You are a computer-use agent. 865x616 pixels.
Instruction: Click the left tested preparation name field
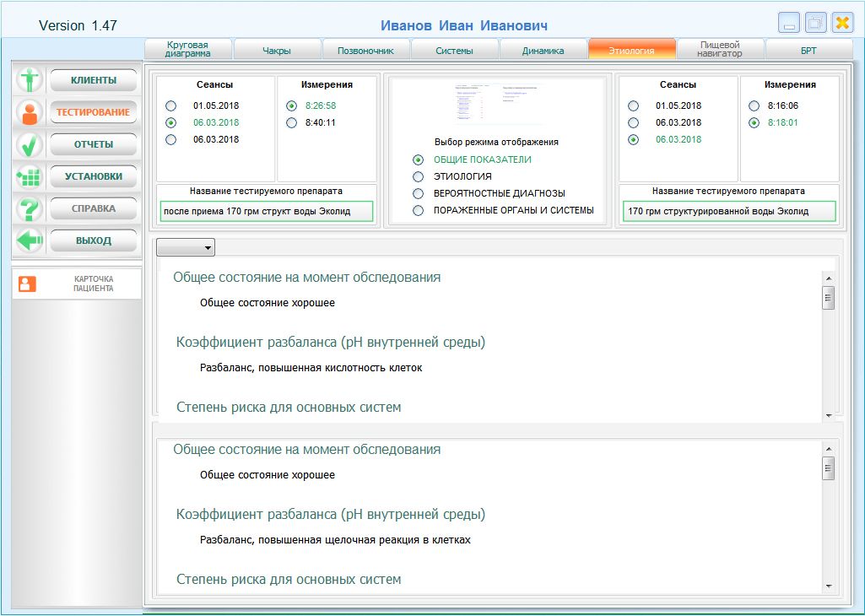pyautogui.click(x=266, y=211)
